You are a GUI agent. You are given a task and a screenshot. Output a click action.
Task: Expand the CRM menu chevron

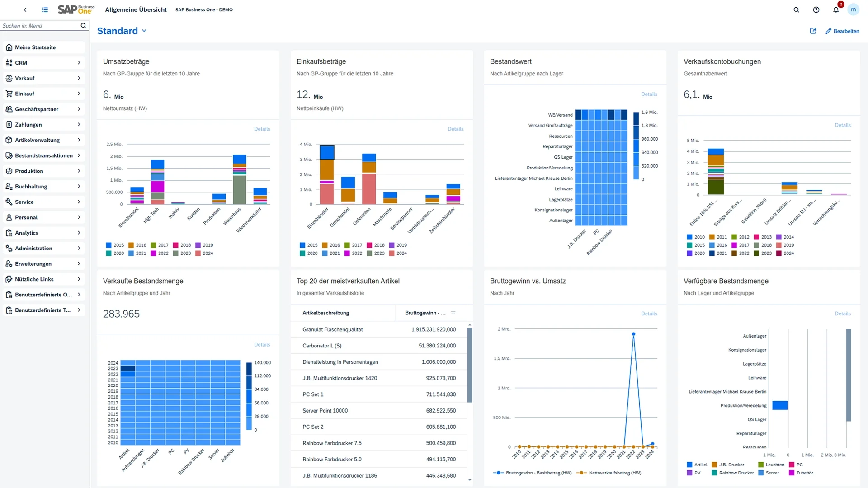click(x=79, y=63)
